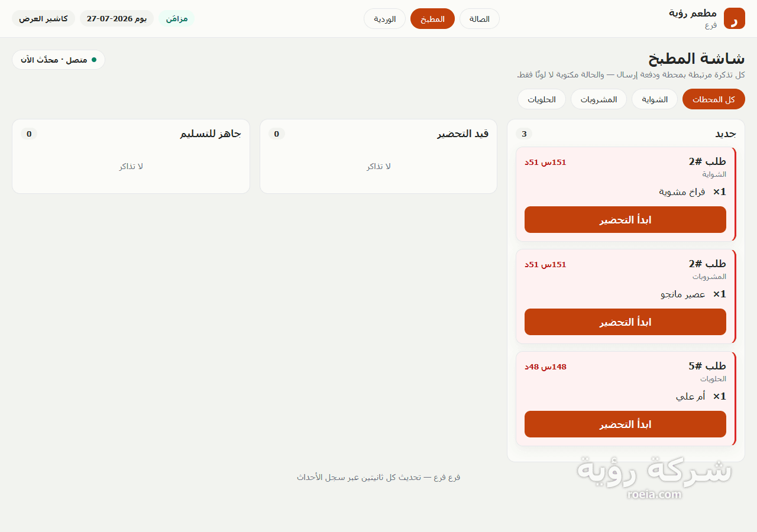
Task: Click the green connection status dot
Action: [x=94, y=60]
